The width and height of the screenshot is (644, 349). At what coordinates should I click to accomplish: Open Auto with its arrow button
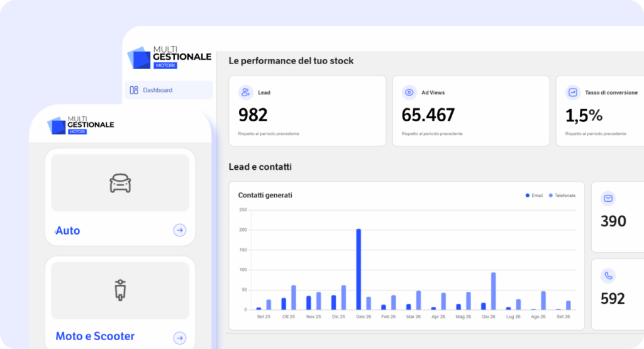pyautogui.click(x=179, y=230)
